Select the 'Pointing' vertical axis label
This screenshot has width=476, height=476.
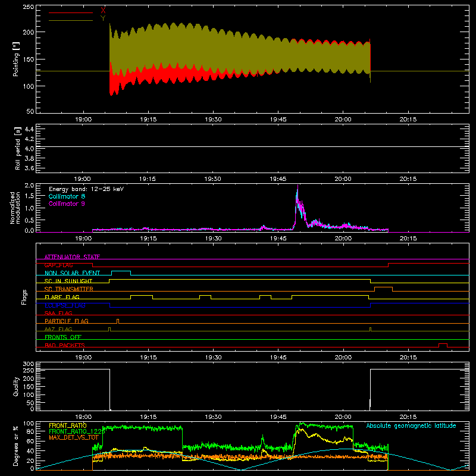coord(16,59)
